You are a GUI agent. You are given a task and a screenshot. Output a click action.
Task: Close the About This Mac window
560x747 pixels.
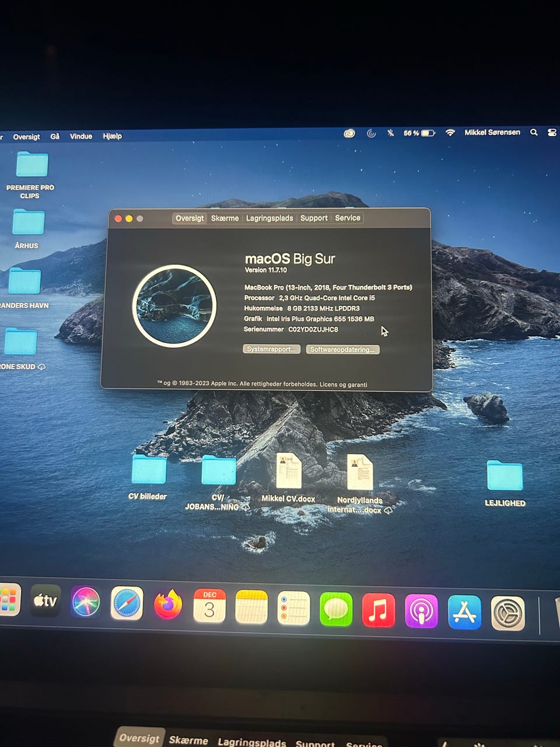(118, 219)
